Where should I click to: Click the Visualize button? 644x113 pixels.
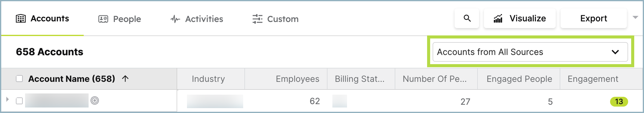pos(520,18)
